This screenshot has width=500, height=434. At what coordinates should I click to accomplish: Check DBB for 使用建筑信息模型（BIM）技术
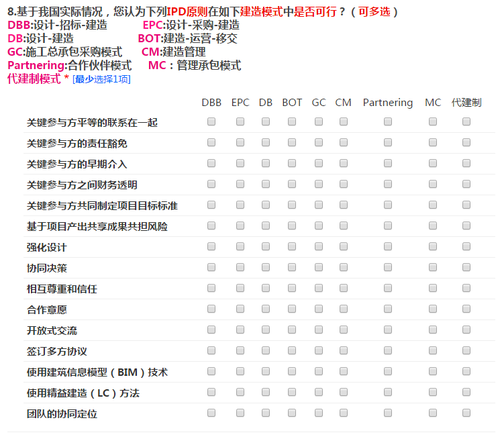click(211, 371)
